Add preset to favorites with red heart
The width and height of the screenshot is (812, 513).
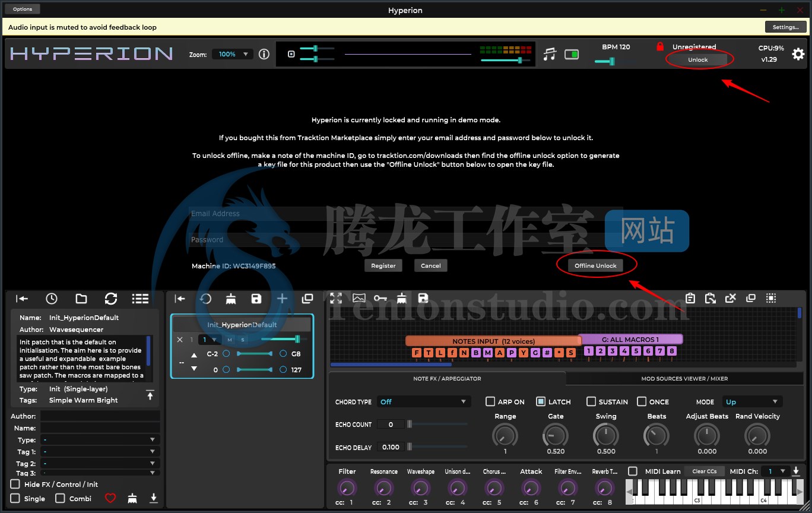110,498
